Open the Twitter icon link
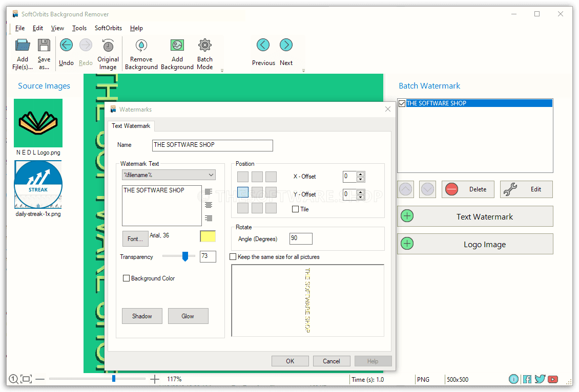The image size is (579, 392). tap(540, 379)
